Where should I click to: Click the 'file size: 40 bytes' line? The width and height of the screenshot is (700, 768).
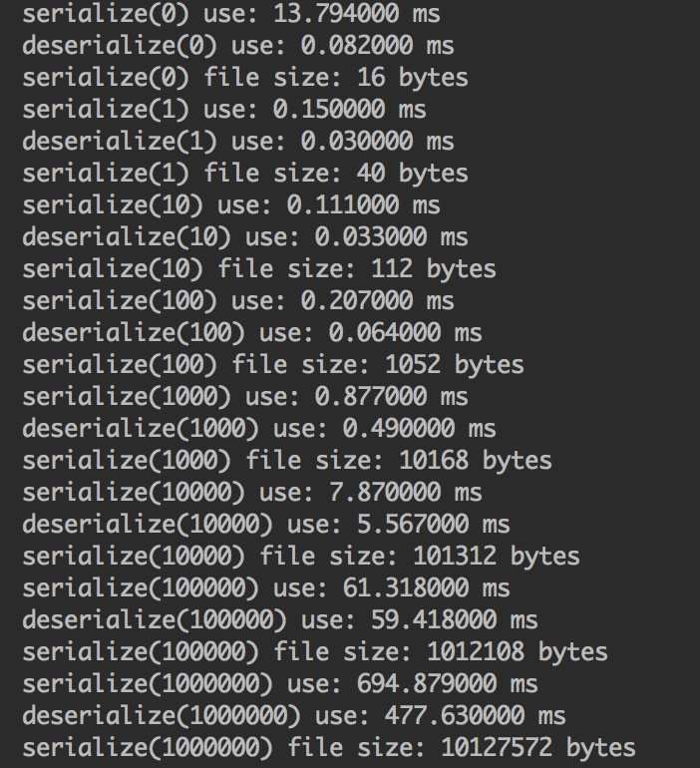tap(244, 174)
